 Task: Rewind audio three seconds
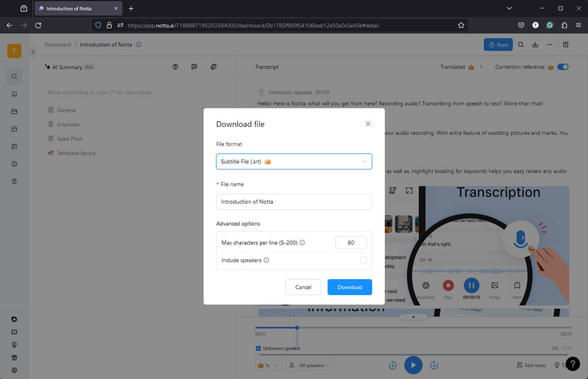392,365
